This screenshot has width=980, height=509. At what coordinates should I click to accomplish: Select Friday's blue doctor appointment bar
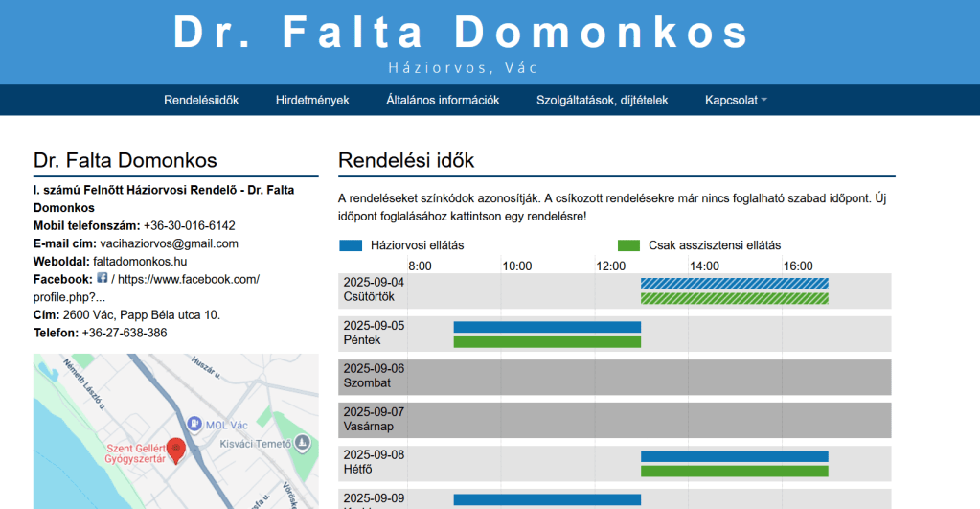(546, 327)
